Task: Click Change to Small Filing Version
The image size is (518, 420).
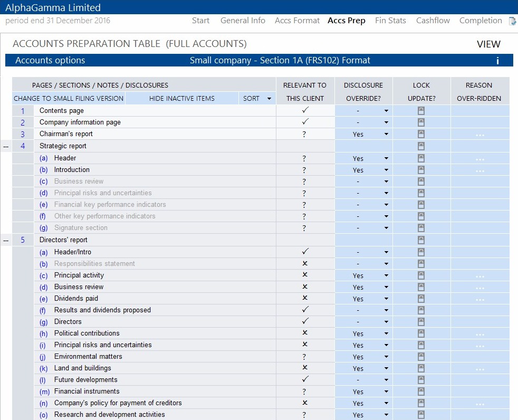Action: [69, 99]
